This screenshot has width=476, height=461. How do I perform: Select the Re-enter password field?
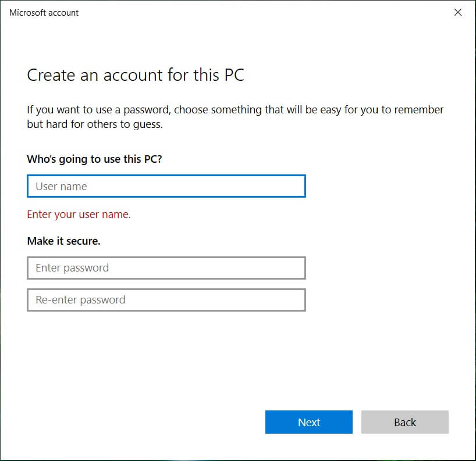click(x=166, y=300)
